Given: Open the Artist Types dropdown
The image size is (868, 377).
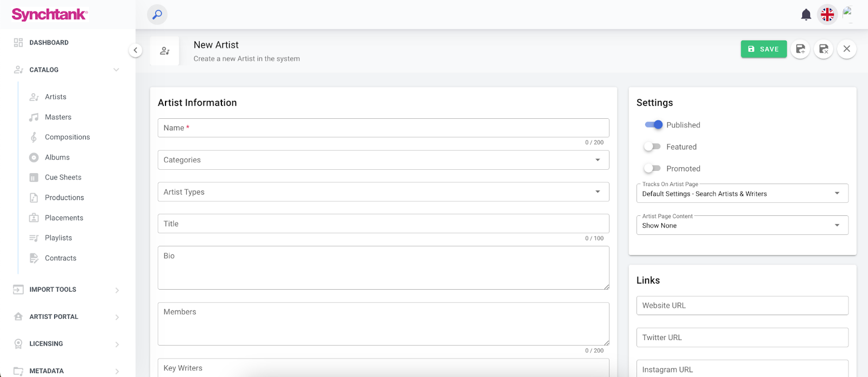Looking at the screenshot, I should (x=383, y=192).
